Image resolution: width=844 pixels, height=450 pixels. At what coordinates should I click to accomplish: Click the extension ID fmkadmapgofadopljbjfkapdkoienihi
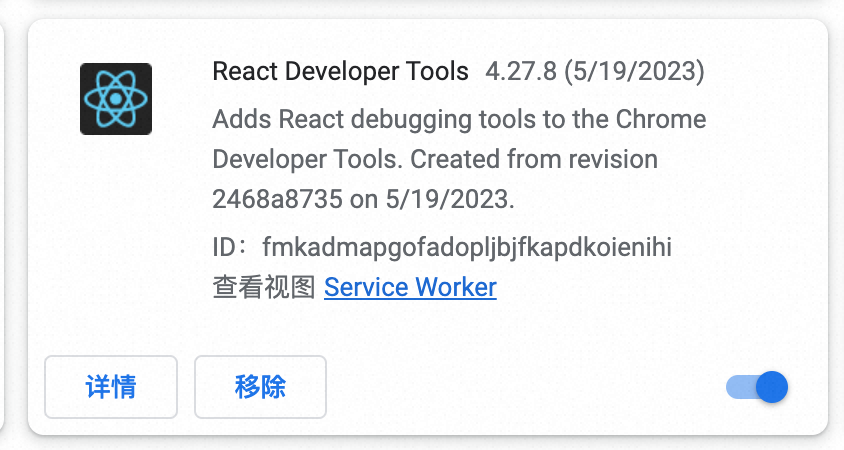click(467, 248)
